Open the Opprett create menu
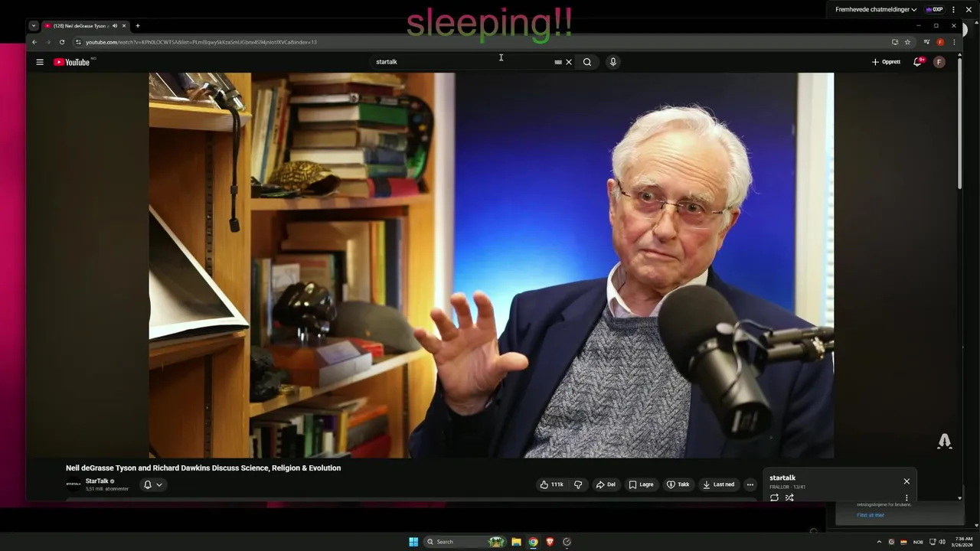This screenshot has height=551, width=980. [887, 62]
